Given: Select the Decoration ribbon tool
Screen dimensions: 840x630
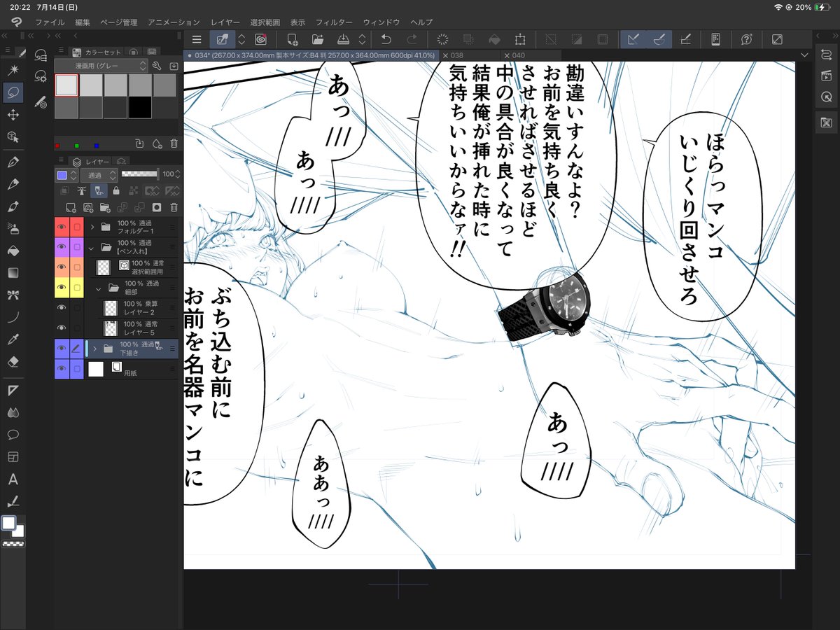Looking at the screenshot, I should coord(13,295).
